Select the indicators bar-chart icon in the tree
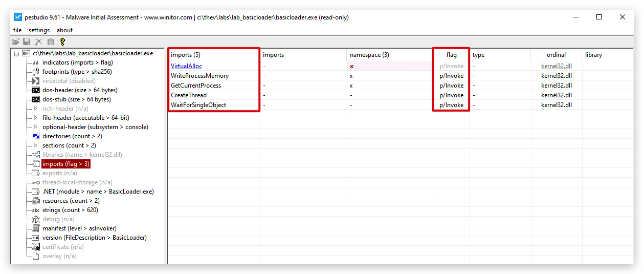The width and height of the screenshot is (644, 274). (36, 62)
